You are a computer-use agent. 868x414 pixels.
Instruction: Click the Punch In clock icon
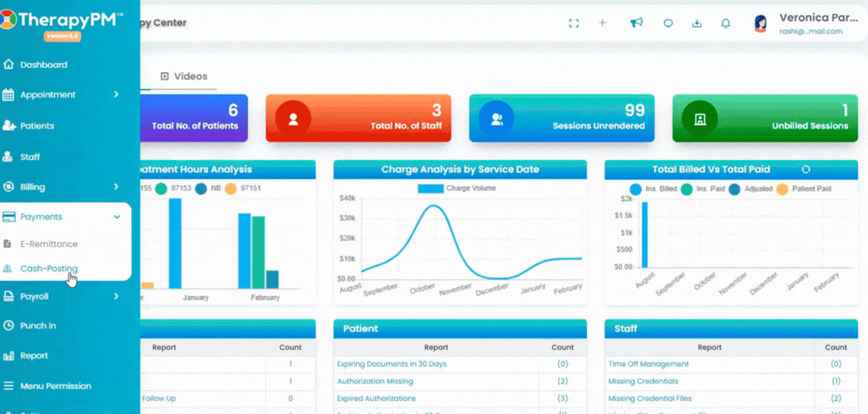coord(8,326)
